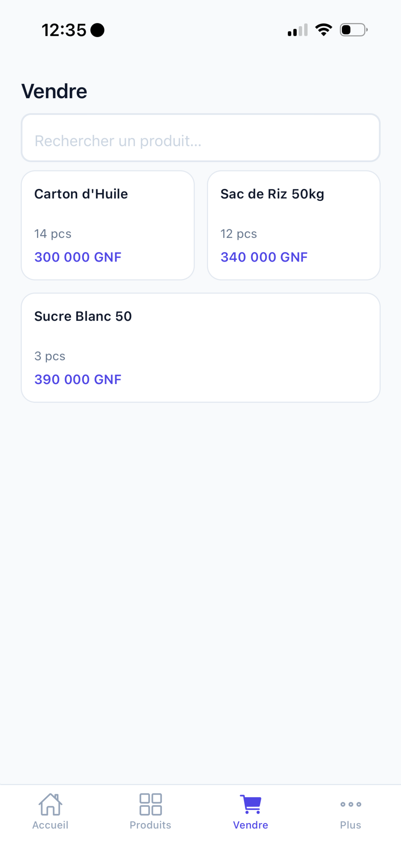Viewport: 401px width, 868px height.
Task: Tap the black recording dot beside the time
Action: click(98, 30)
